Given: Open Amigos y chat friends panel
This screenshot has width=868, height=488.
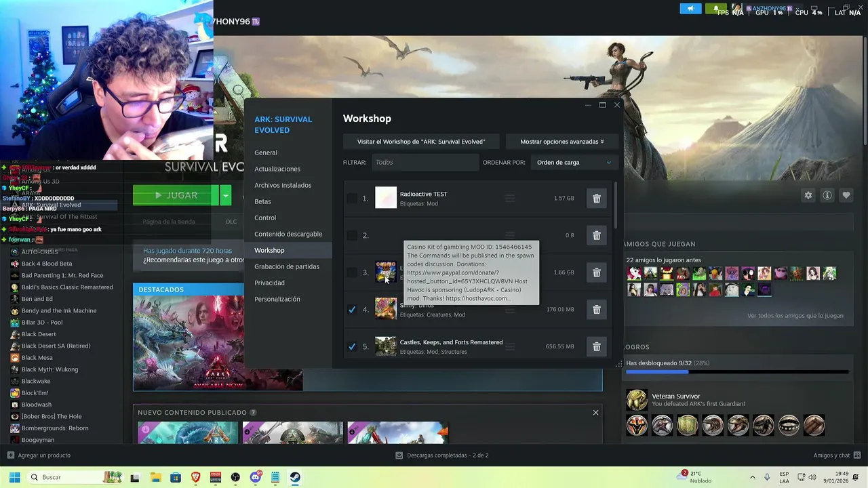Looking at the screenshot, I should tap(837, 455).
